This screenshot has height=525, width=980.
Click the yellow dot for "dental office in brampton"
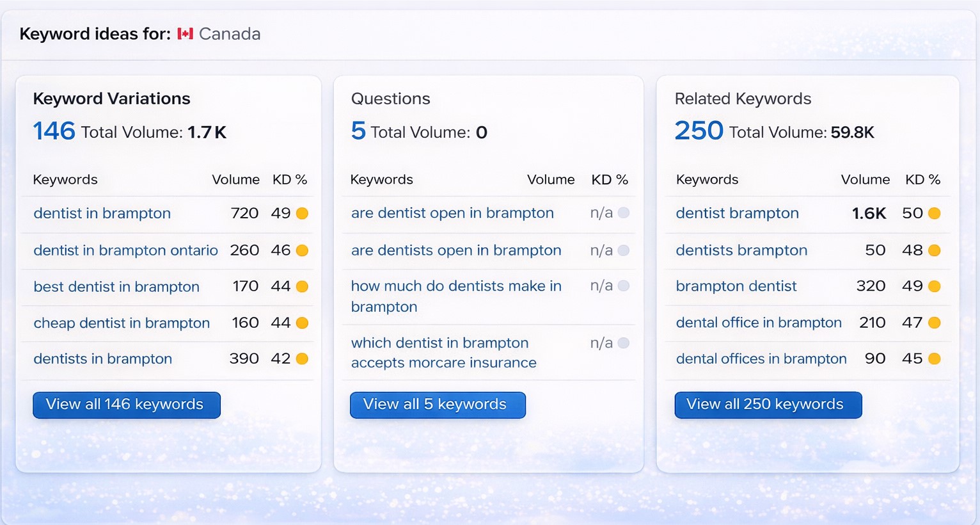pyautogui.click(x=935, y=323)
